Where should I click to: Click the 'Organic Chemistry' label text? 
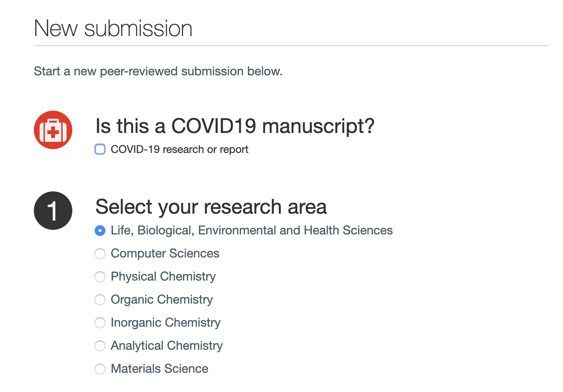tap(162, 300)
